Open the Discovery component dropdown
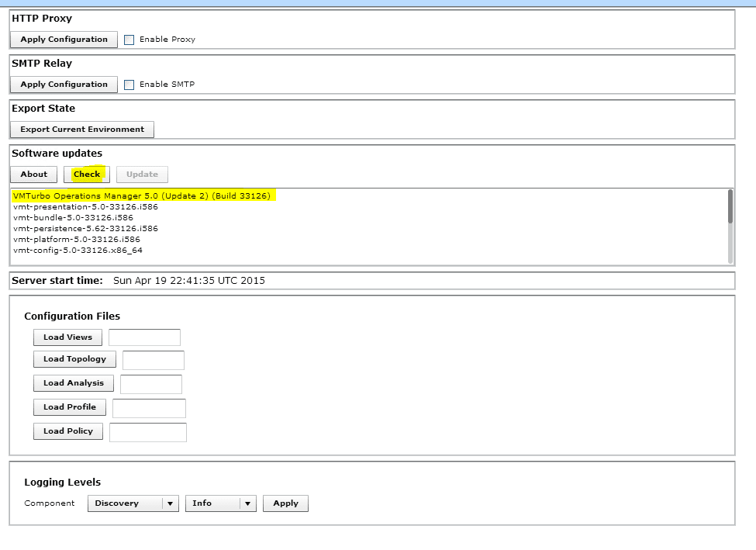Viewport: 756px width, 550px height. click(133, 503)
